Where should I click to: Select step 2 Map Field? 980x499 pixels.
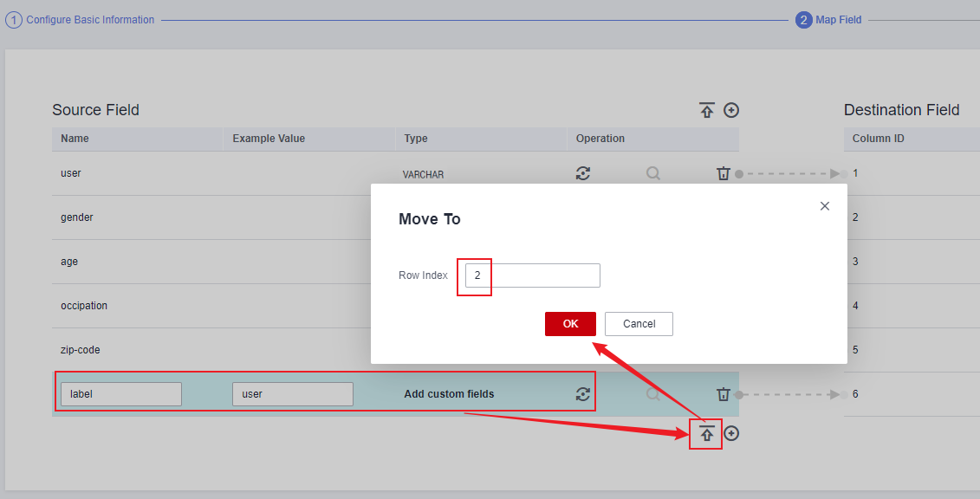pos(828,20)
